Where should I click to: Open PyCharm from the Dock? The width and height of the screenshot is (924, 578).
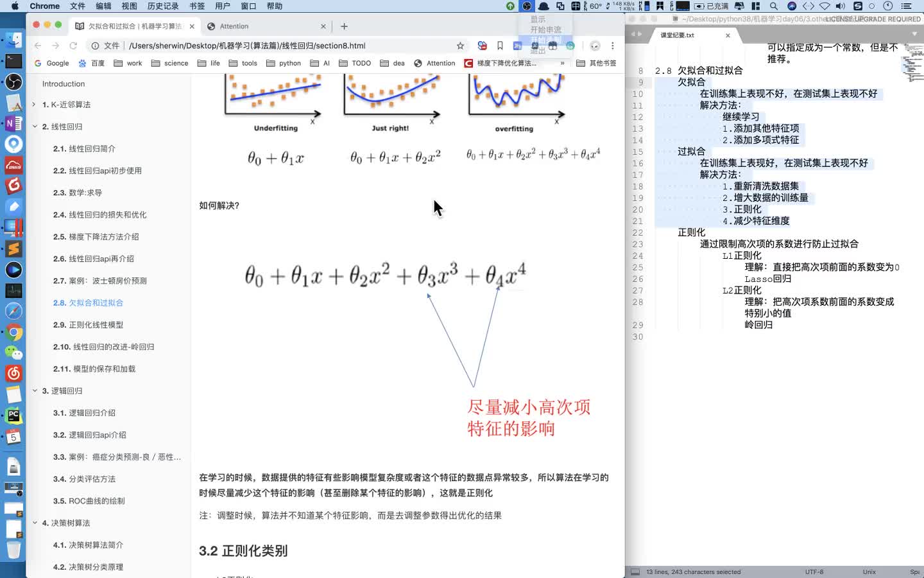[x=13, y=415]
